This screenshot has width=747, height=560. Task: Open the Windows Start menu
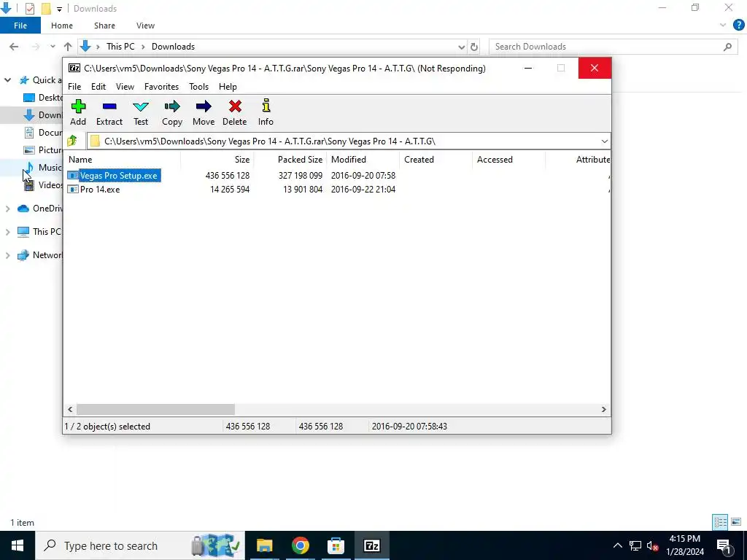point(18,545)
